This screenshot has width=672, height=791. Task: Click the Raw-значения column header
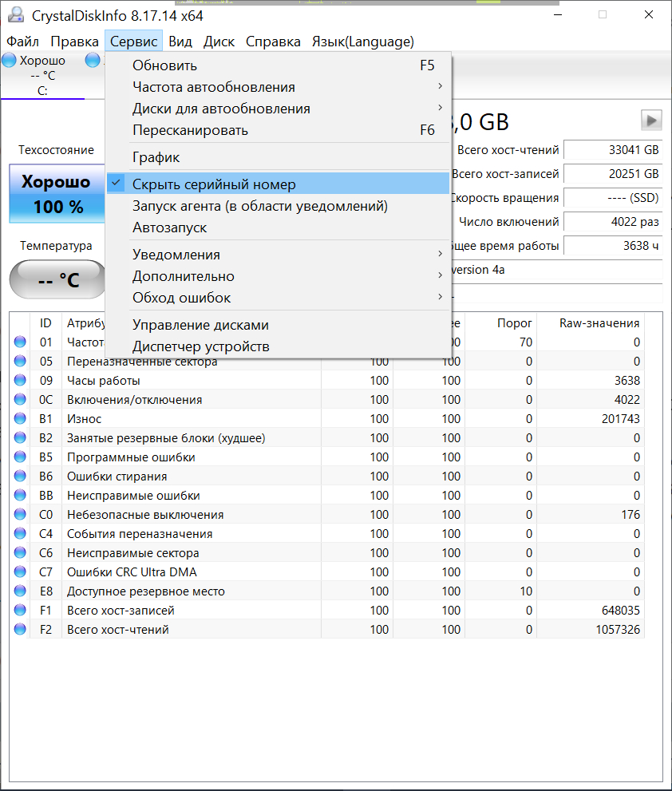pos(591,322)
